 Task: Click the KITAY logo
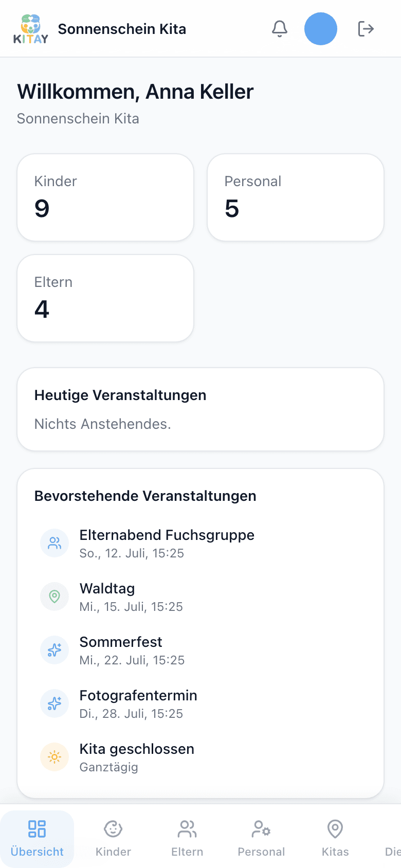[31, 29]
